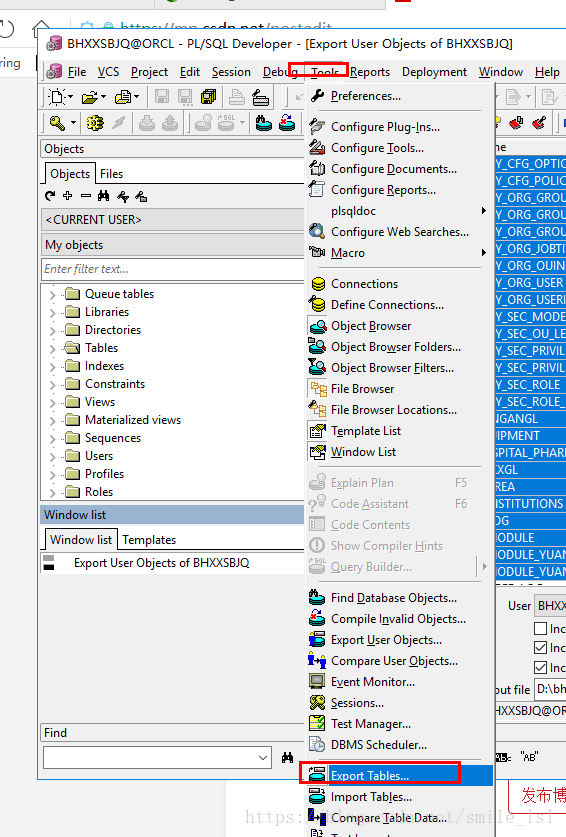This screenshot has height=837, width=566.
Task: Click the yellow Execute gear icon
Action: [x=96, y=123]
